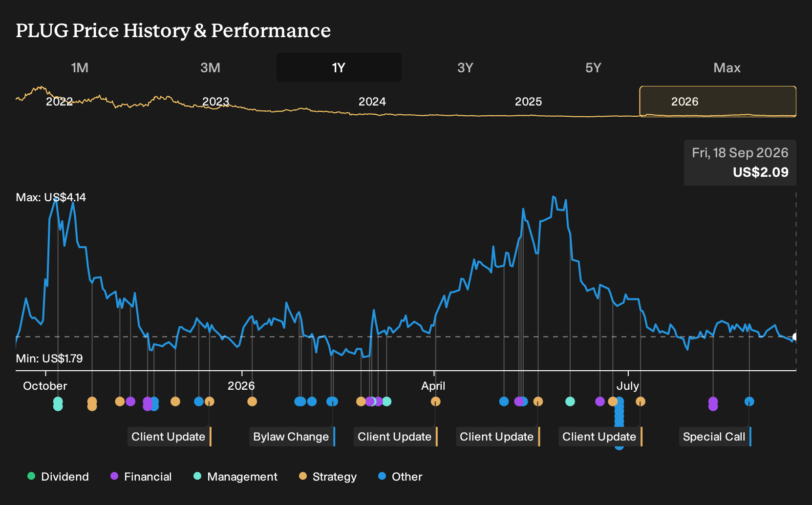The width and height of the screenshot is (812, 505).
Task: Open the Special Call event label
Action: pyautogui.click(x=715, y=437)
